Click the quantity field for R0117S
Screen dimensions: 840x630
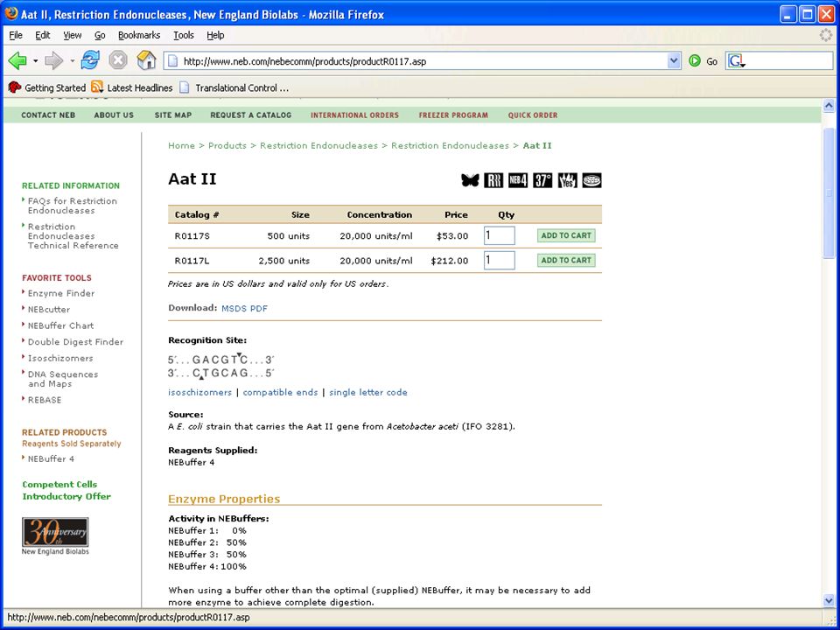click(x=500, y=235)
